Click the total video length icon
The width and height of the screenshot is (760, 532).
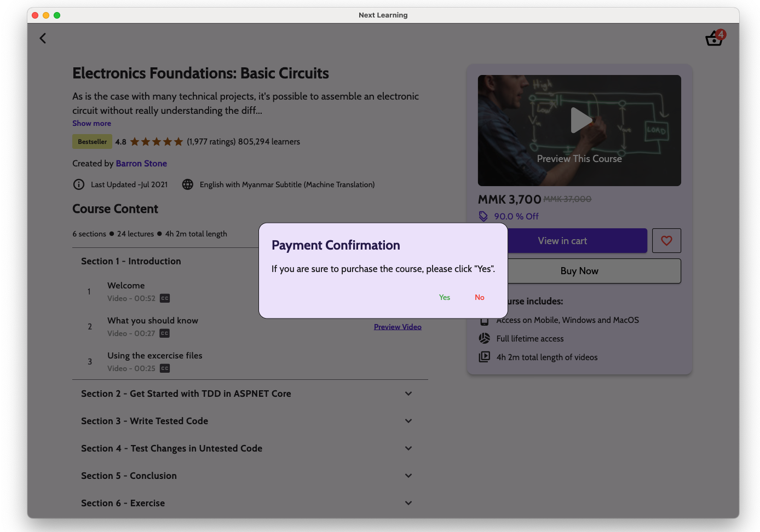(x=485, y=357)
